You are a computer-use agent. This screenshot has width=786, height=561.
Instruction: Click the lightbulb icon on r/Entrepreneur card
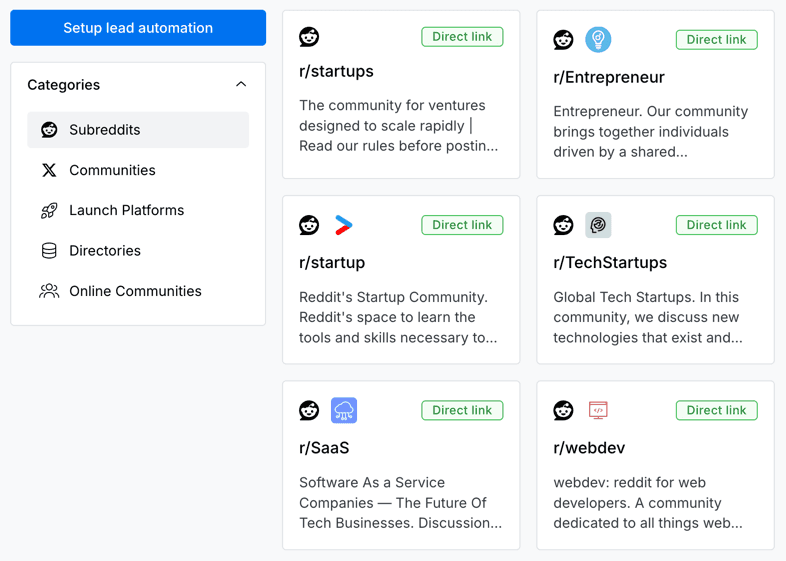pyautogui.click(x=598, y=40)
